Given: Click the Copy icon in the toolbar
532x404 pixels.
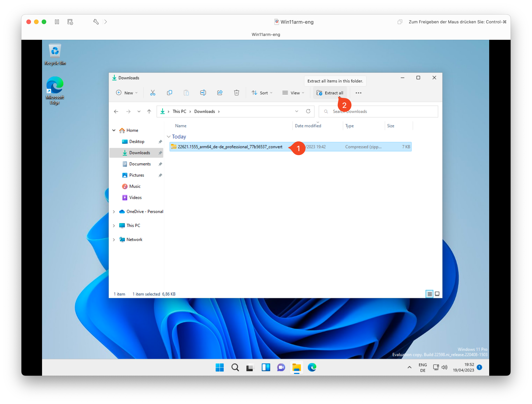Looking at the screenshot, I should pos(169,93).
